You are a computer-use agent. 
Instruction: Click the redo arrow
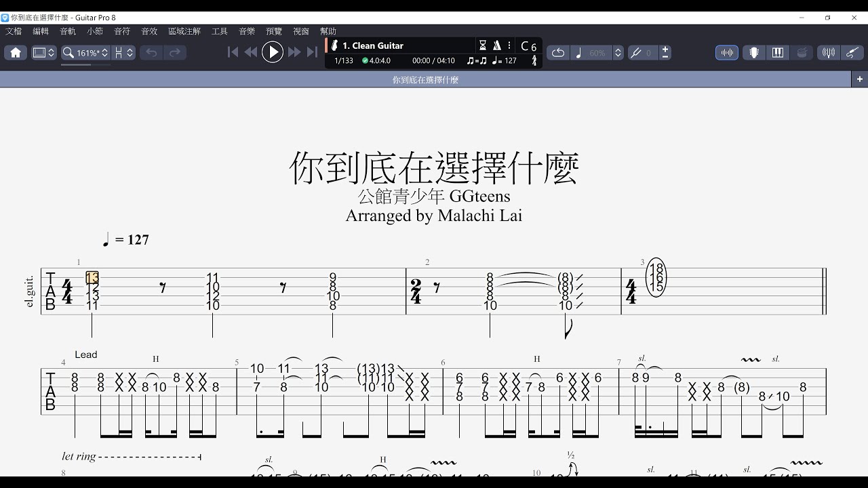175,52
